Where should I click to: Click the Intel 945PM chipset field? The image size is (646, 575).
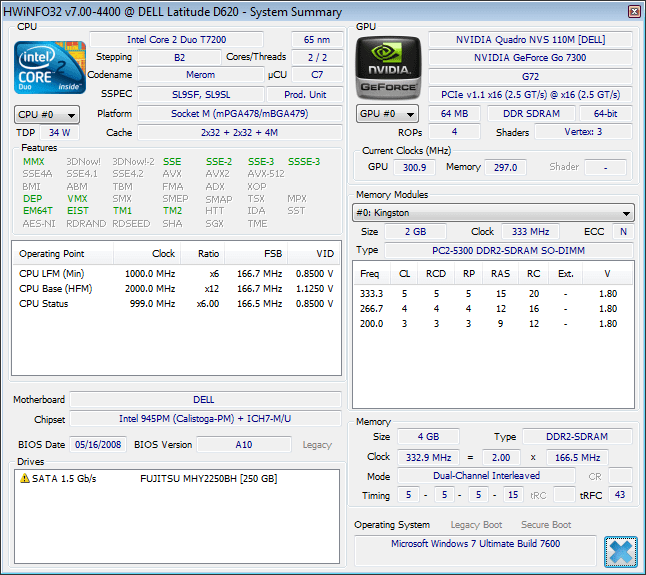(x=205, y=419)
